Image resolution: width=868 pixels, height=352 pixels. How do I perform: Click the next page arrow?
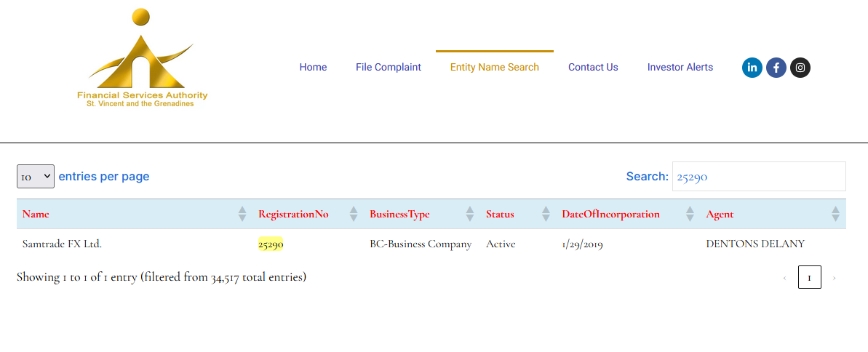click(834, 278)
